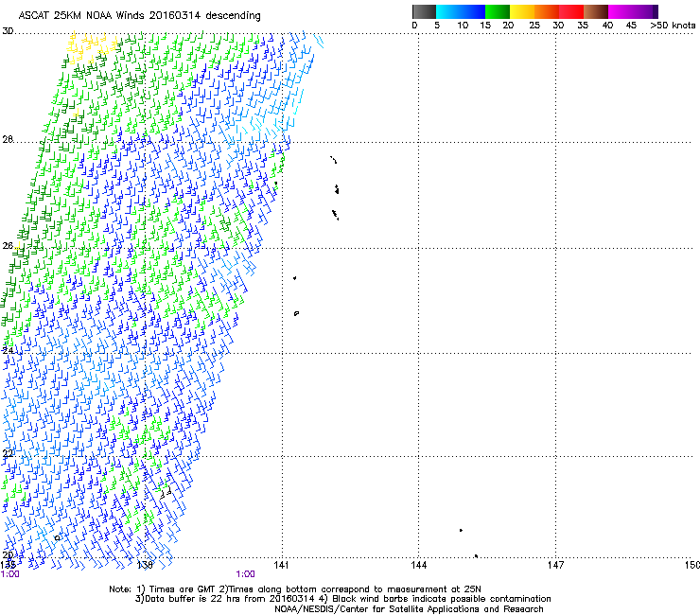Viewport: 700px width, 615px height.
Task: Click the "40" label under the color bar
Action: coord(607,26)
